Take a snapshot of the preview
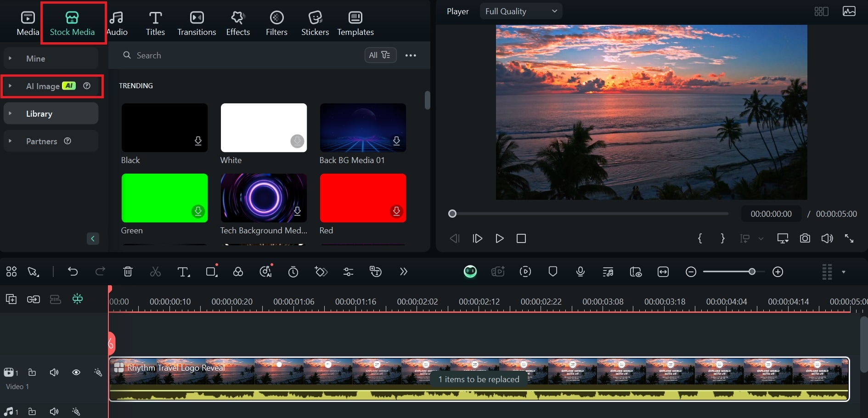The image size is (868, 418). click(x=805, y=238)
